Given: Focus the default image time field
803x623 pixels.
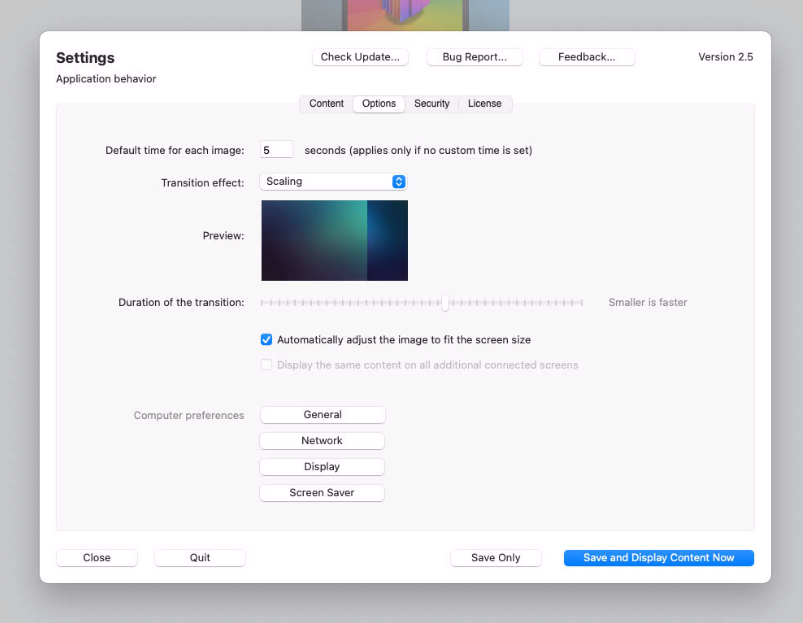Looking at the screenshot, I should [276, 150].
